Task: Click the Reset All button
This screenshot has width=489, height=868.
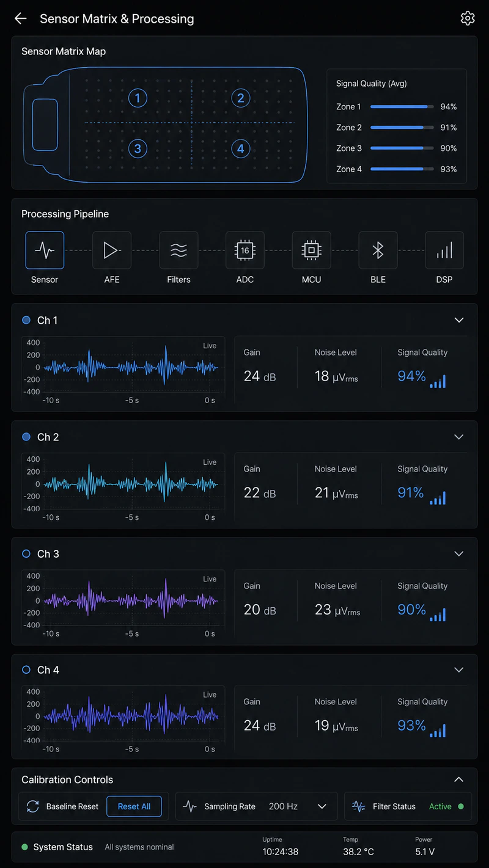Action: [134, 806]
